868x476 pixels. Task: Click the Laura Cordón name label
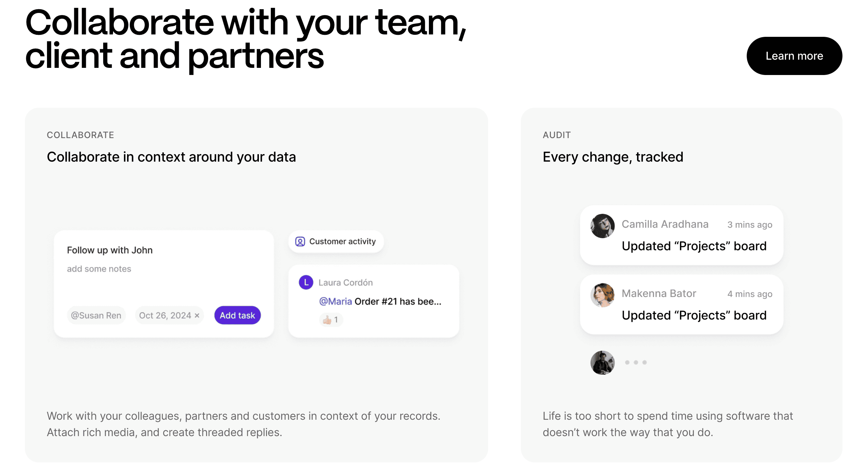pos(345,283)
